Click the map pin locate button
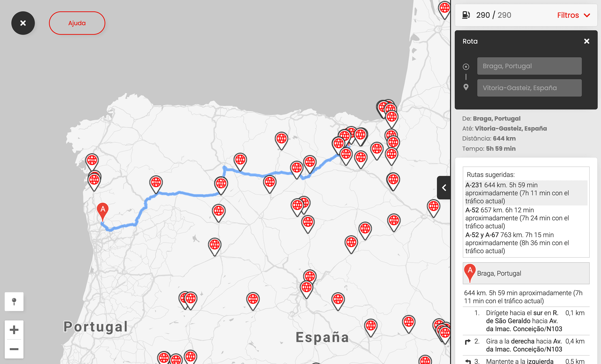601x364 pixels. click(14, 301)
